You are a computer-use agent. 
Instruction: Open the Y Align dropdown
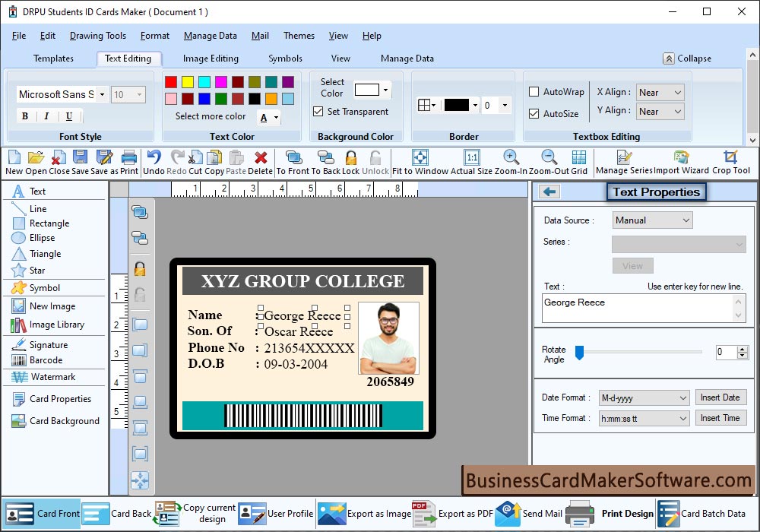pos(660,112)
